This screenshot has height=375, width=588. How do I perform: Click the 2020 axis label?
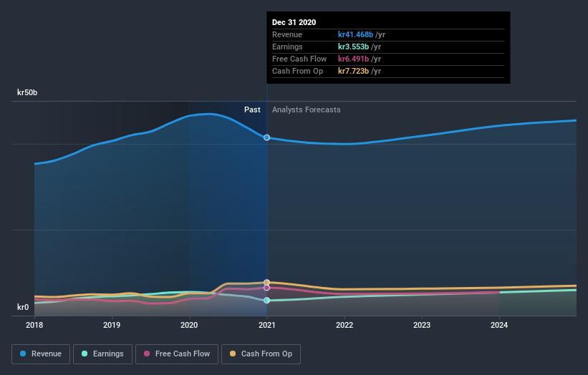click(189, 325)
